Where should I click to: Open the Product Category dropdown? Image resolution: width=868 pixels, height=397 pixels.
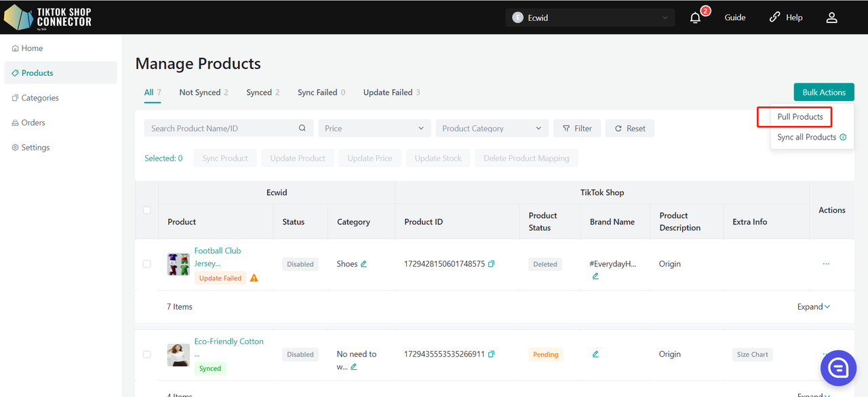[x=492, y=128]
